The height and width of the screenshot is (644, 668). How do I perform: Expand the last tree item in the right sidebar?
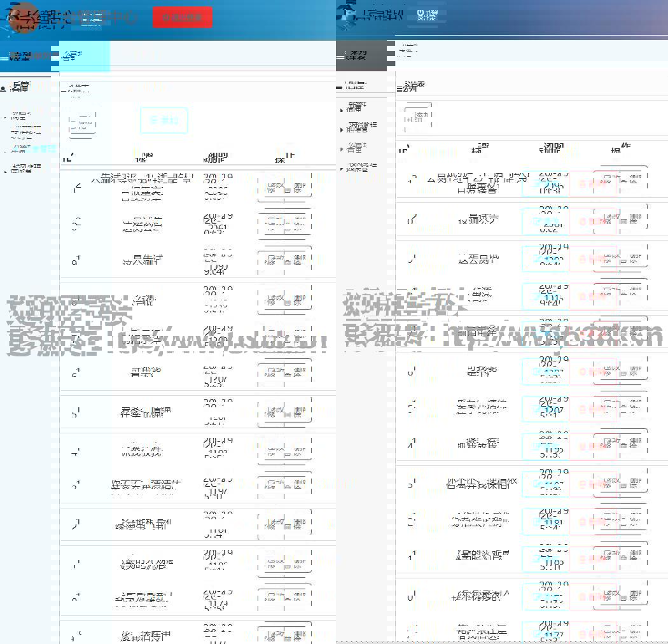342,169
